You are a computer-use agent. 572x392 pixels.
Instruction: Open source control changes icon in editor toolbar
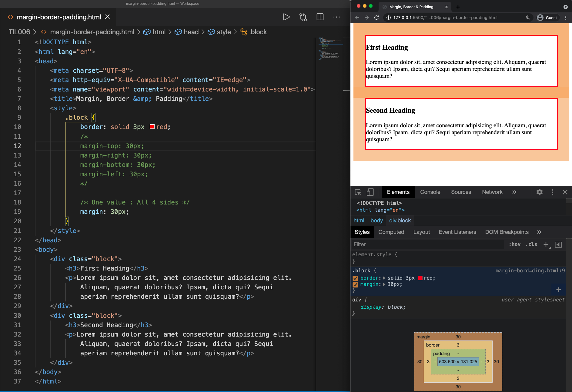pos(303,17)
